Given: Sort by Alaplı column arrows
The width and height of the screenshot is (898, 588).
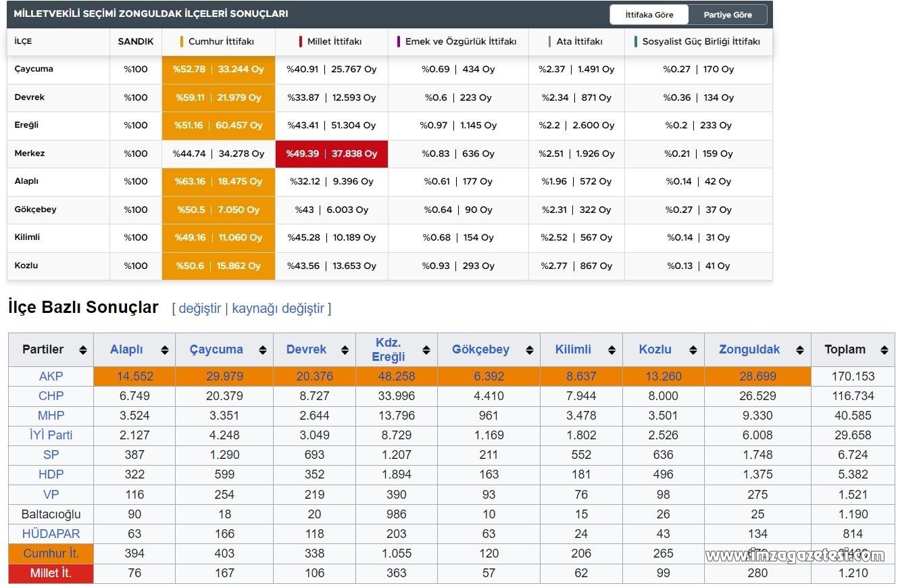Looking at the screenshot, I should point(164,350).
